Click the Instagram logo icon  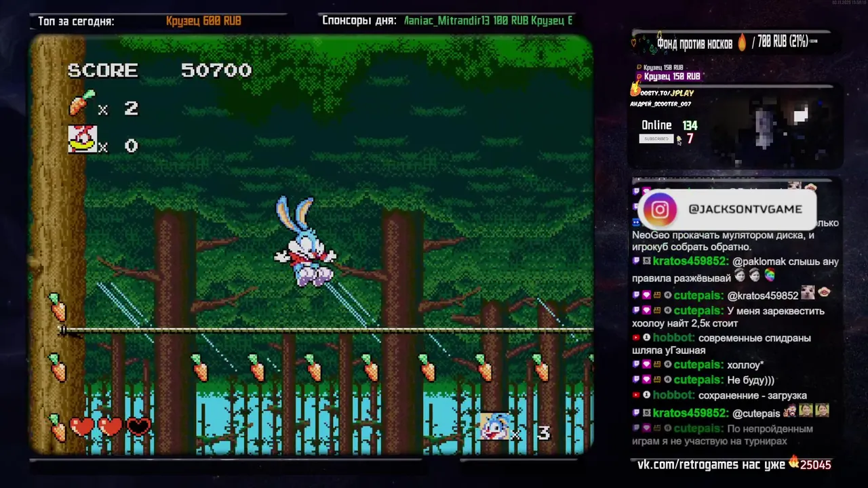[660, 209]
